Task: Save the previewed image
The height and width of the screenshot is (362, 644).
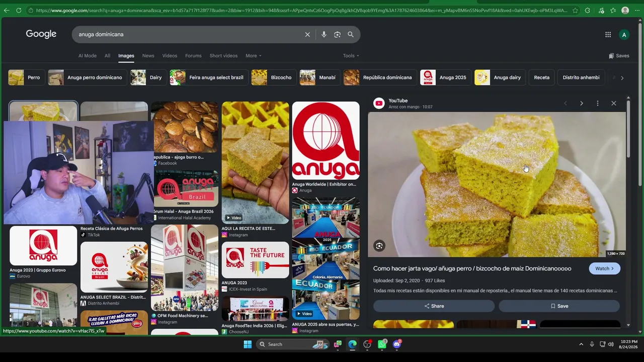Action: (559, 306)
